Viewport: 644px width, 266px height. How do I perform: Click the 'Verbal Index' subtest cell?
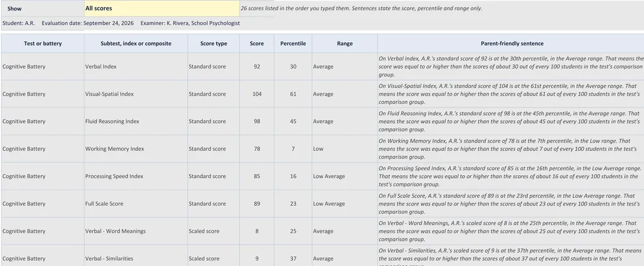[136, 67]
